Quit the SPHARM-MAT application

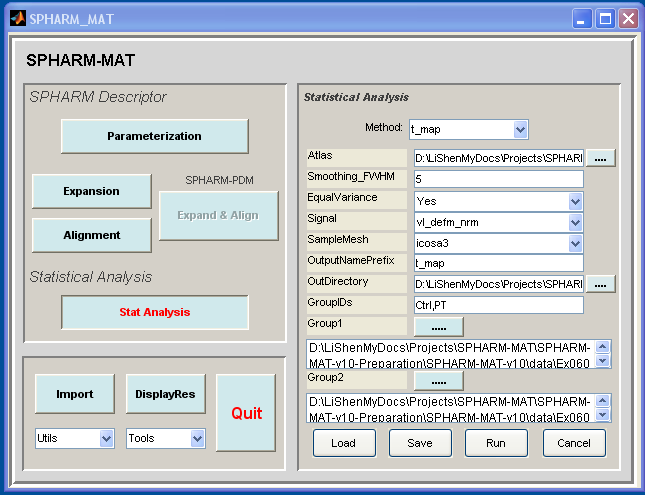[x=246, y=413]
